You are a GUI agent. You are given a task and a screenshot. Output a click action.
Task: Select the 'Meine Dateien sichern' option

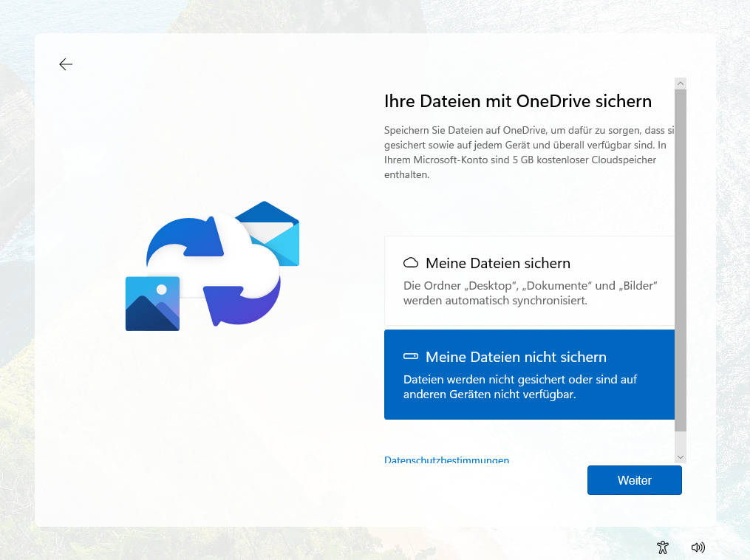(x=529, y=281)
